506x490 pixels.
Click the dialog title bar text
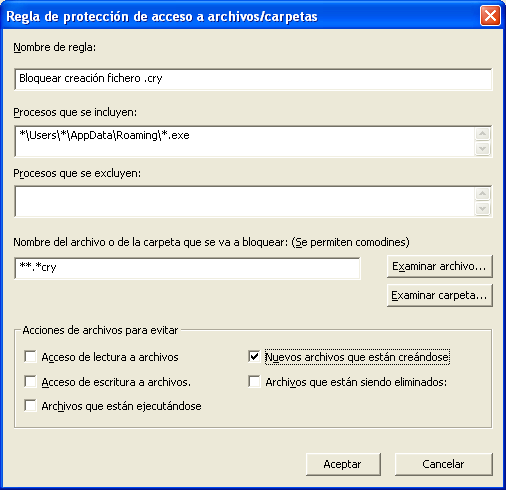click(x=162, y=16)
